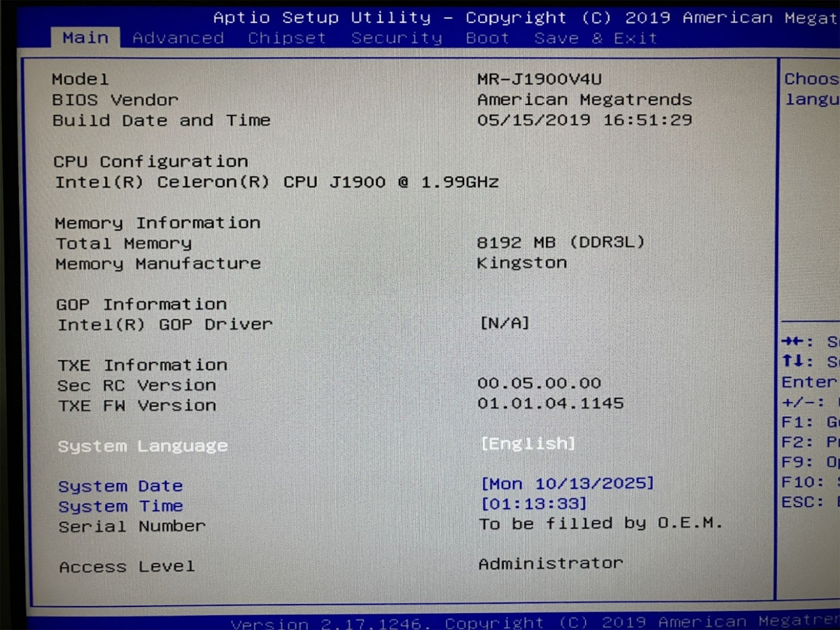The width and height of the screenshot is (840, 630).
Task: Click the TXE FW Version label
Action: point(137,405)
